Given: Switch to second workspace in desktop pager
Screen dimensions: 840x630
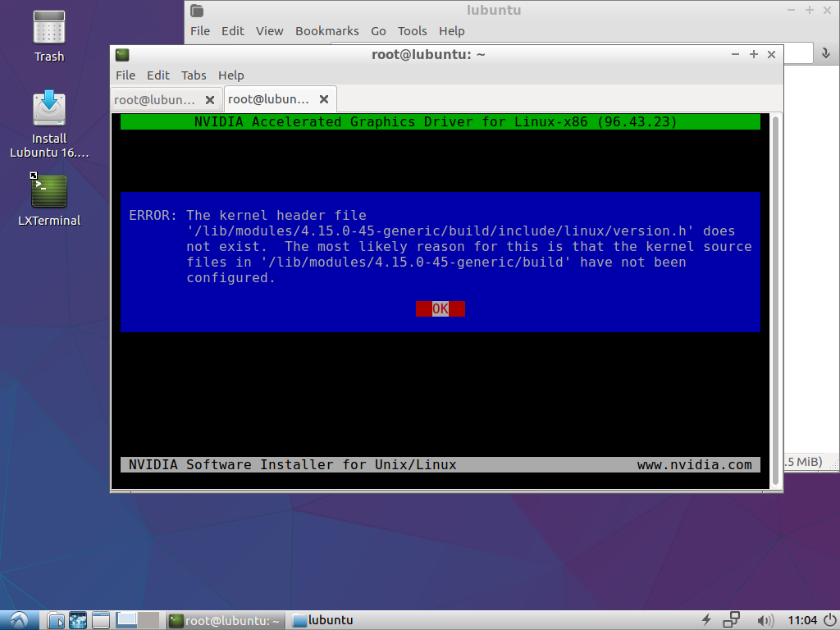Looking at the screenshot, I should click(x=148, y=620).
